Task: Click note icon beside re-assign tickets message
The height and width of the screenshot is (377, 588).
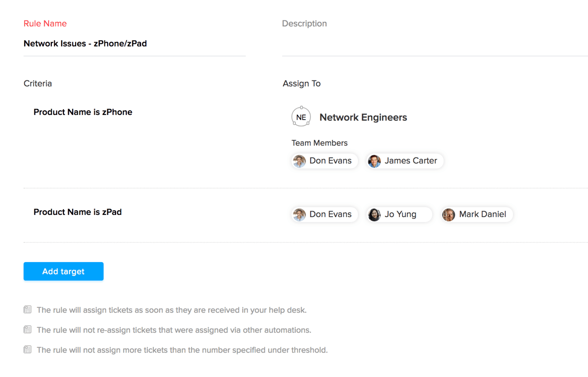Action: tap(28, 329)
